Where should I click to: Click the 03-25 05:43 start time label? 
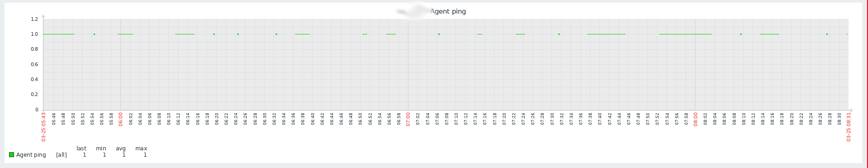(x=44, y=127)
